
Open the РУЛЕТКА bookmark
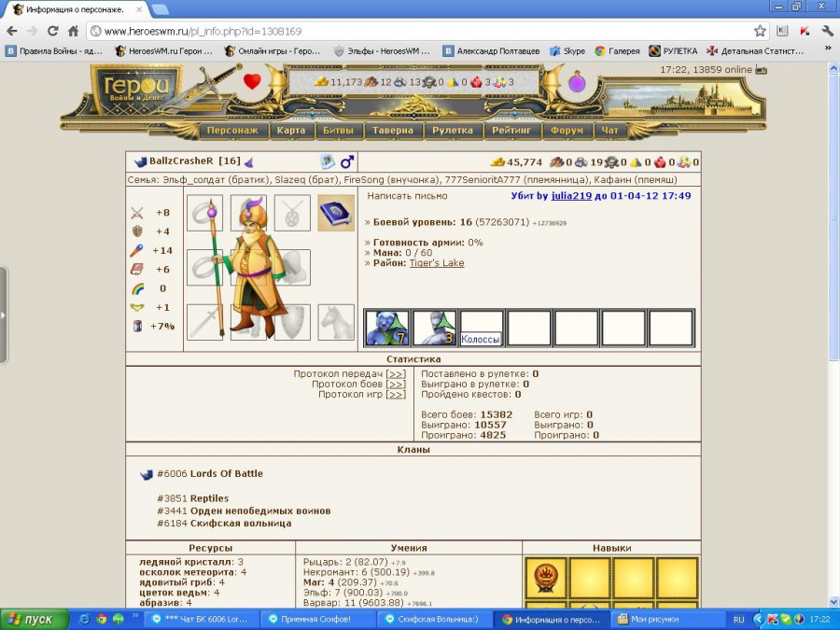pyautogui.click(x=673, y=51)
